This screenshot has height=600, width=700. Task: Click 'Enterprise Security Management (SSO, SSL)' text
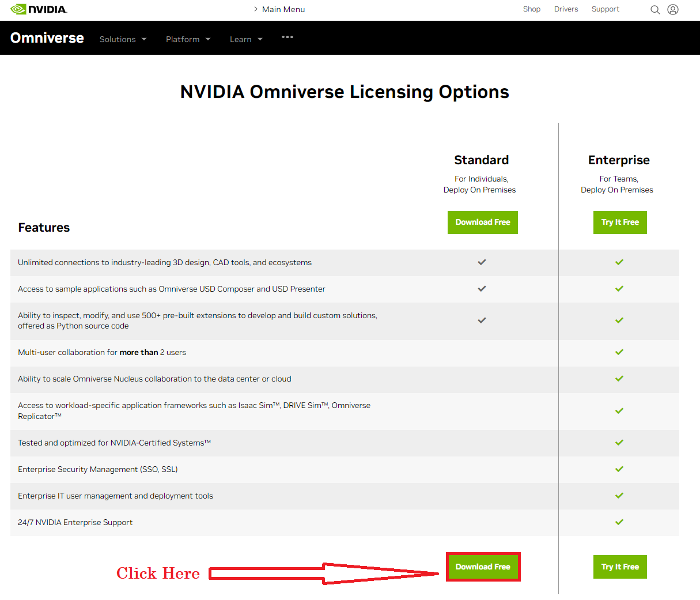(98, 470)
